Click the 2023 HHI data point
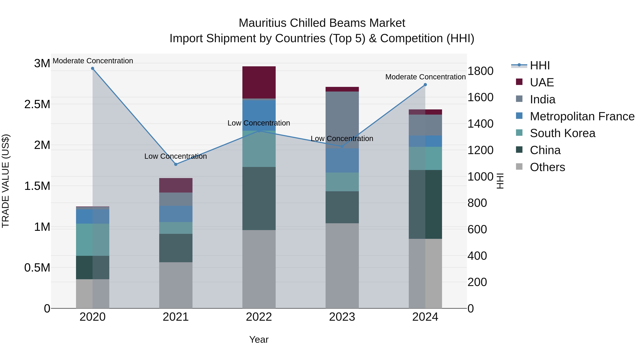 tap(342, 146)
